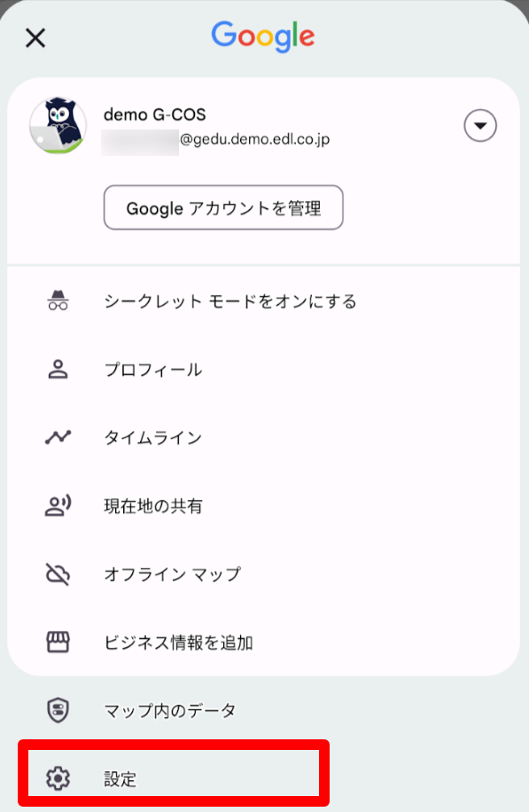Screen dimensions: 529x812
Task: Expand the account switcher dropdown arrow
Action: click(x=480, y=125)
